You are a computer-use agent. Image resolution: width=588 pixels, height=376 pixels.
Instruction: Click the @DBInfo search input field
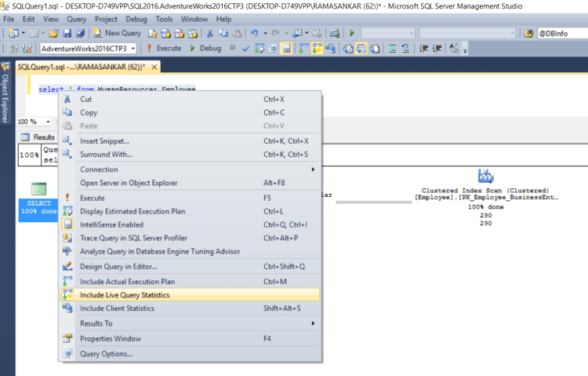coord(564,33)
